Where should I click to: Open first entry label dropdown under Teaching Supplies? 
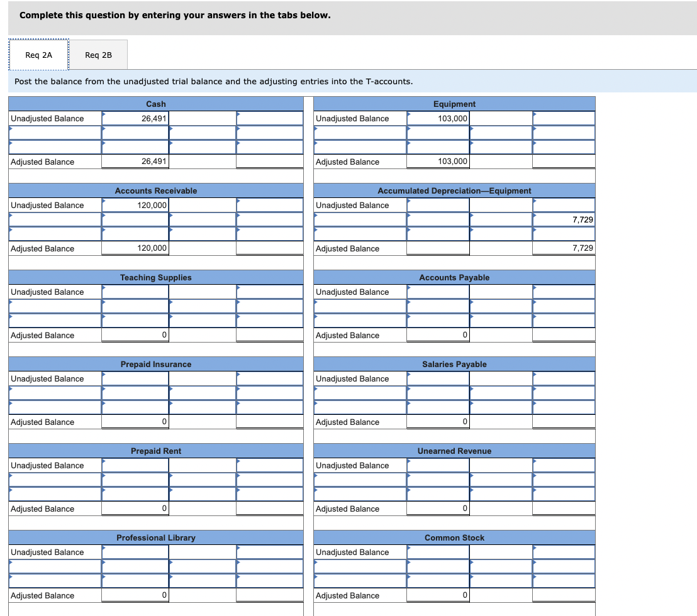tap(55, 306)
